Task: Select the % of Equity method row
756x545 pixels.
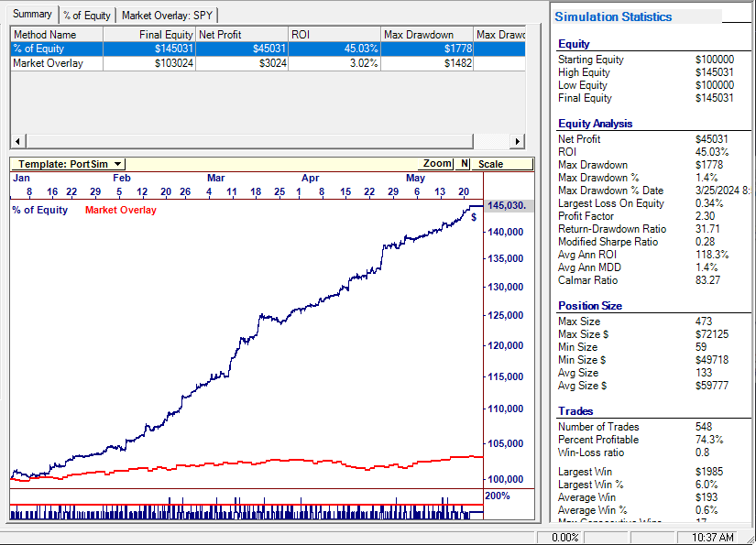Action: click(x=268, y=49)
